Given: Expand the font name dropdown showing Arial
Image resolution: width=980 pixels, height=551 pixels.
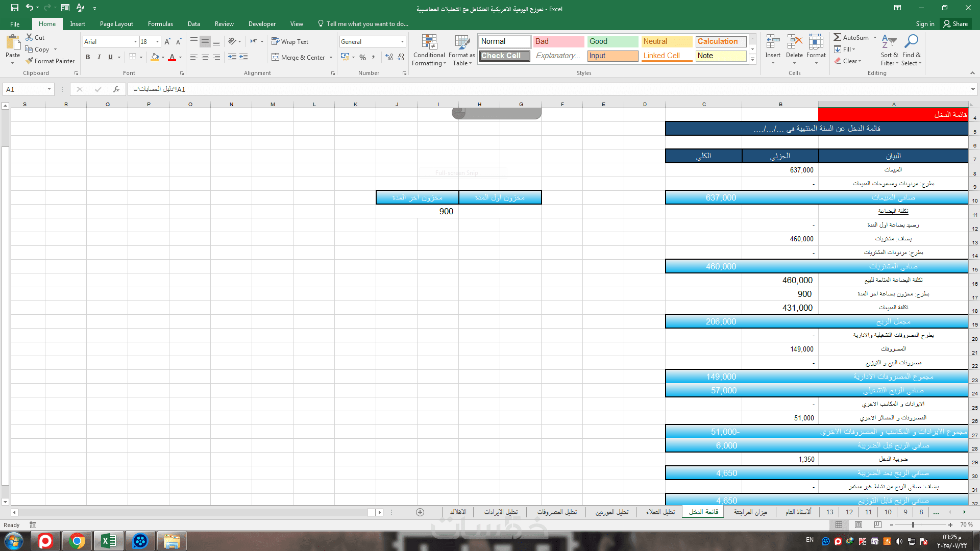Looking at the screenshot, I should click(x=135, y=41).
